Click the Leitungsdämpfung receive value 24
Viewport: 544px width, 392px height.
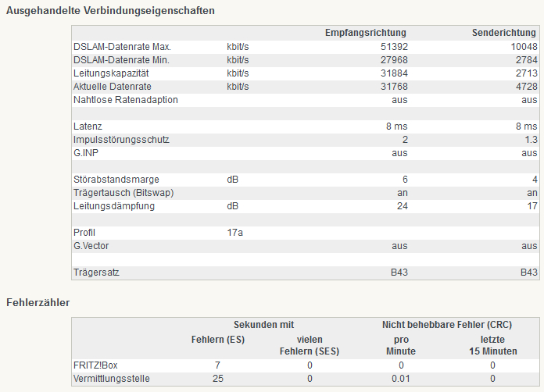tap(403, 206)
